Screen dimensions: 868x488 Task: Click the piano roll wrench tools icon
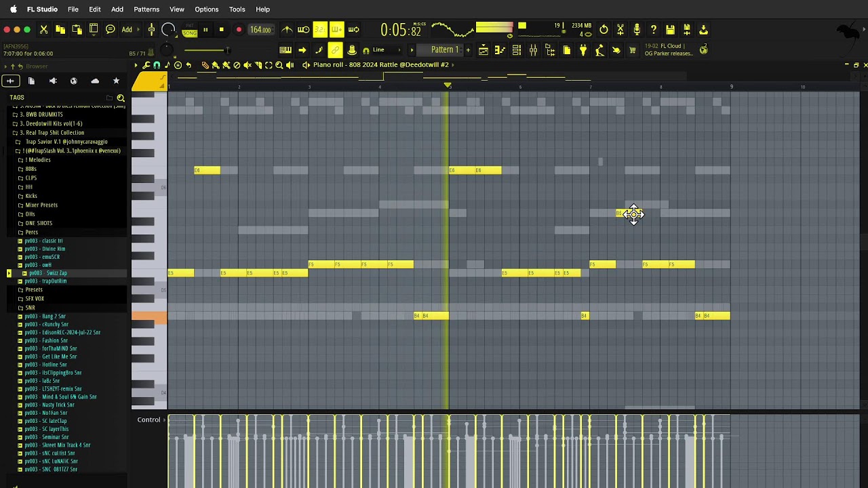pyautogui.click(x=146, y=65)
